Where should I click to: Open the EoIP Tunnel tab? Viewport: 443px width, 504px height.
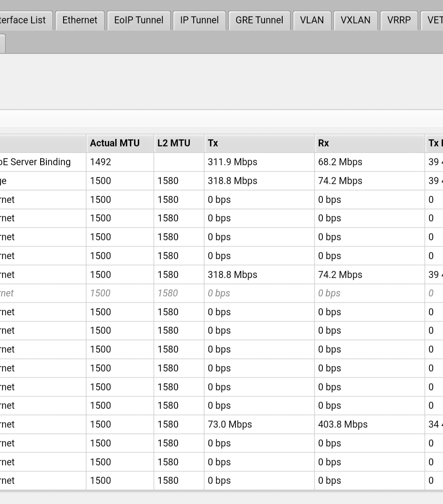(x=139, y=20)
